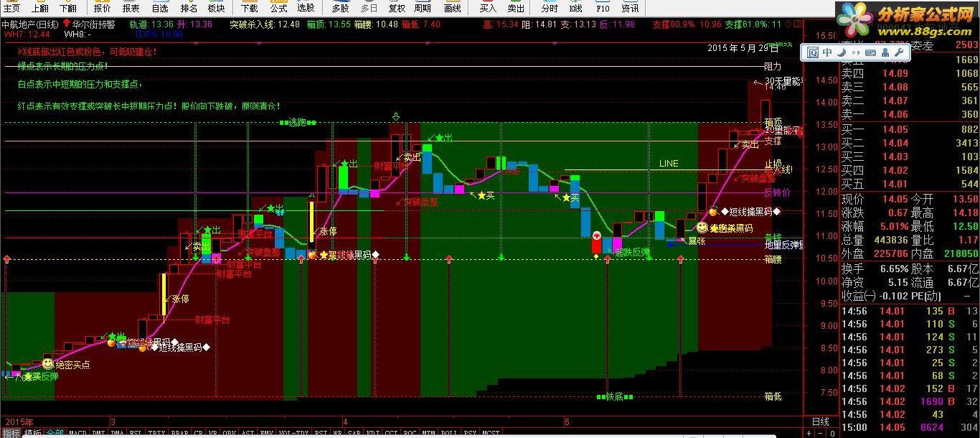
Task: Toggle Chinese/English mode 中 in IME bar
Action: coord(827,52)
